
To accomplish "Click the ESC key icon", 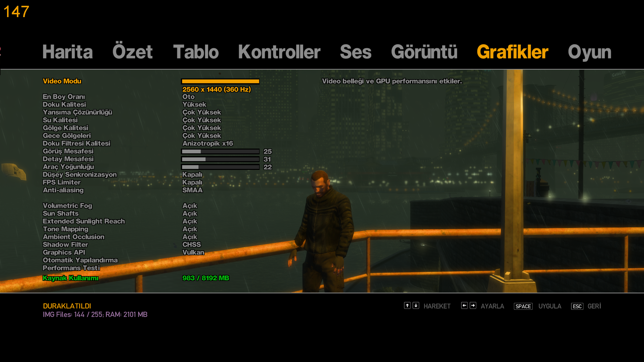I will [577, 306].
